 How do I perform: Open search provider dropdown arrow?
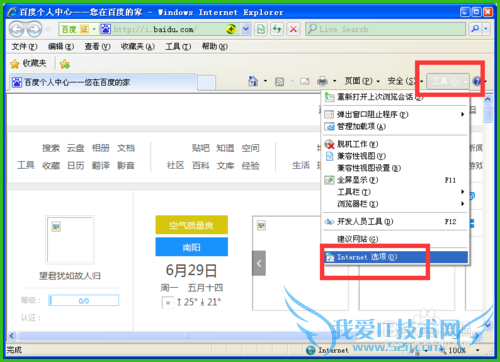tap(486, 29)
